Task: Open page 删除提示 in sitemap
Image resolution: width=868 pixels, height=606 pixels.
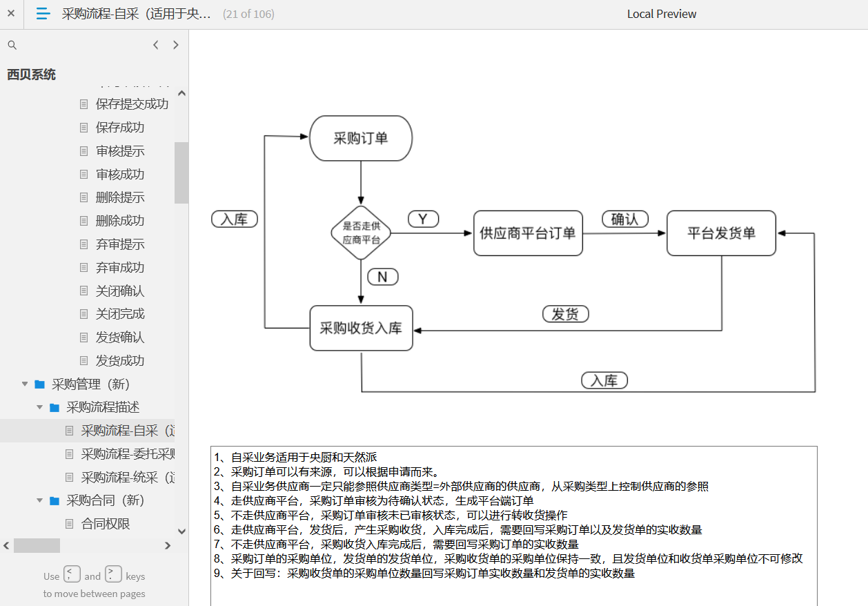Action: (120, 197)
